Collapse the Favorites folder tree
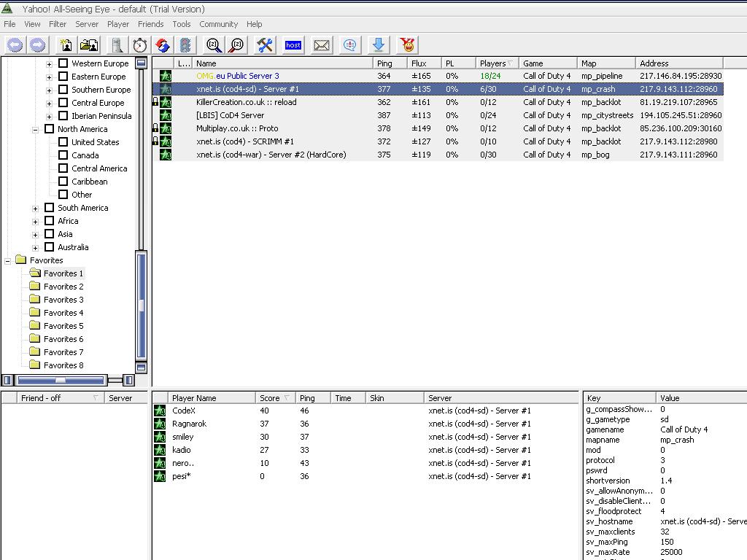 click(7, 261)
